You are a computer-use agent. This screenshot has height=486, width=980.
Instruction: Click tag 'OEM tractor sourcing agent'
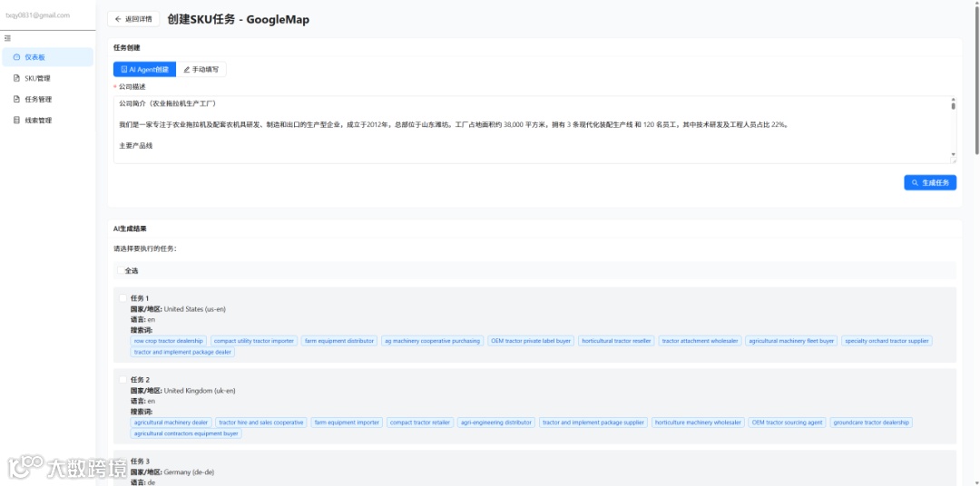(x=787, y=423)
